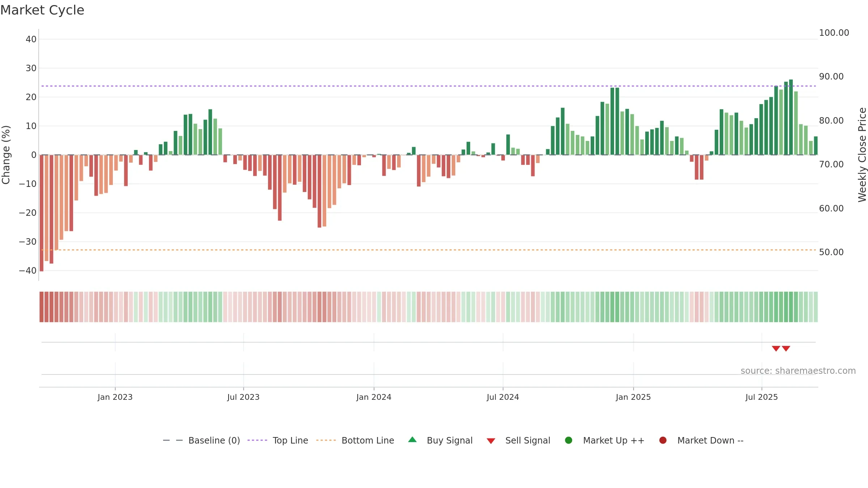Toggle the Bottom Line legend entry

tap(355, 440)
